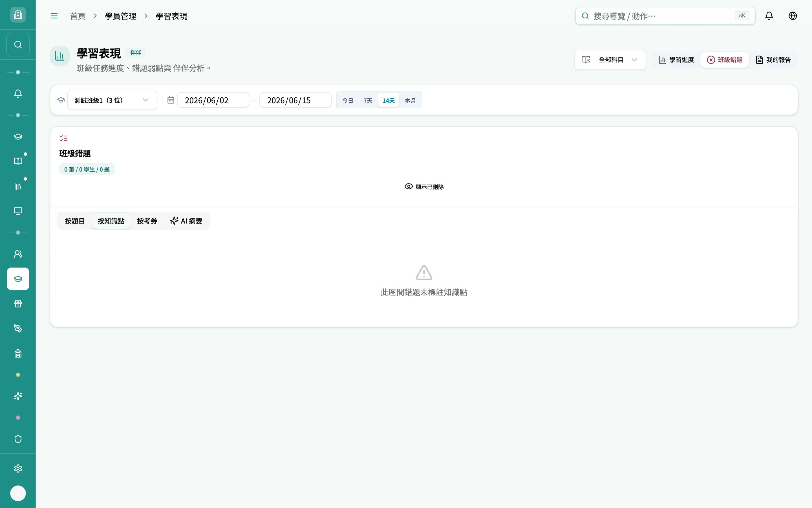812x508 pixels.
Task: Open the gift box sidebar icon
Action: 18,304
